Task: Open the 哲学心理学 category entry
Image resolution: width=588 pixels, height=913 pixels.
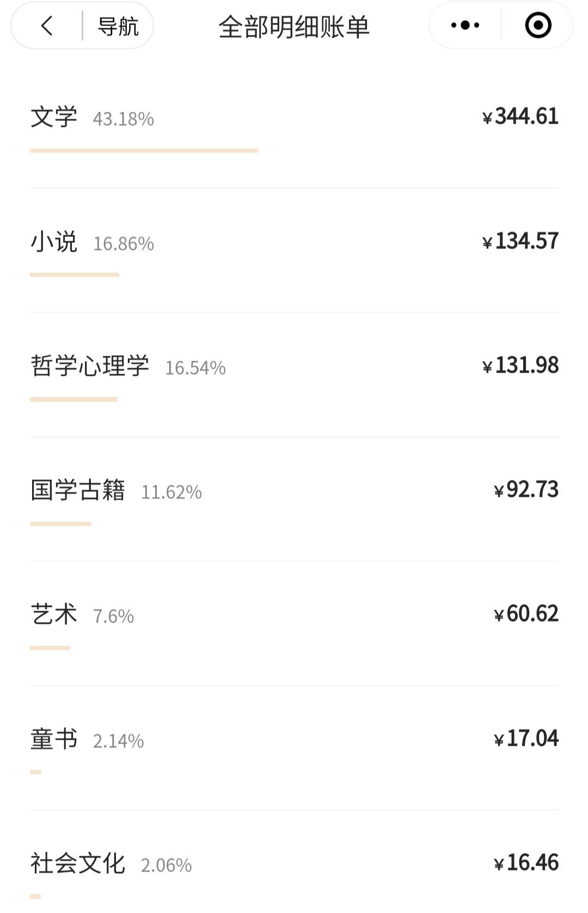Action: coord(294,375)
